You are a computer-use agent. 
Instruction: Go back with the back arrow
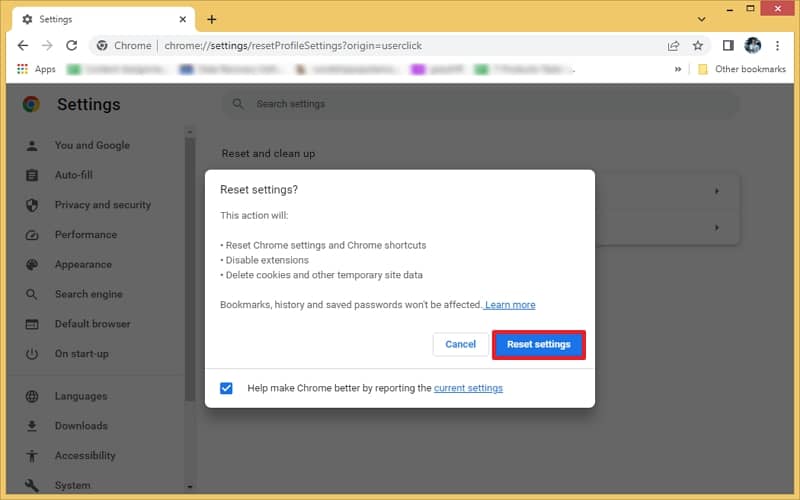(x=23, y=45)
